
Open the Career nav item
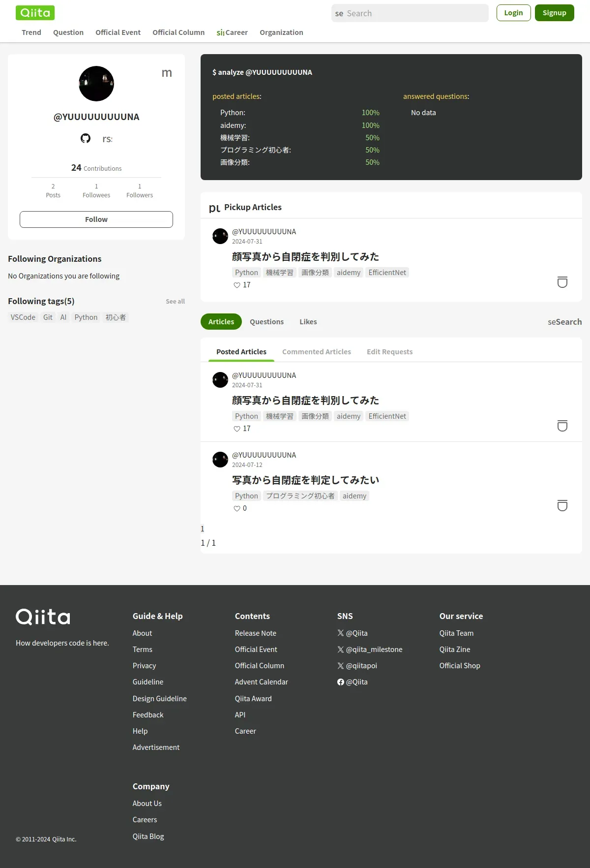click(232, 32)
